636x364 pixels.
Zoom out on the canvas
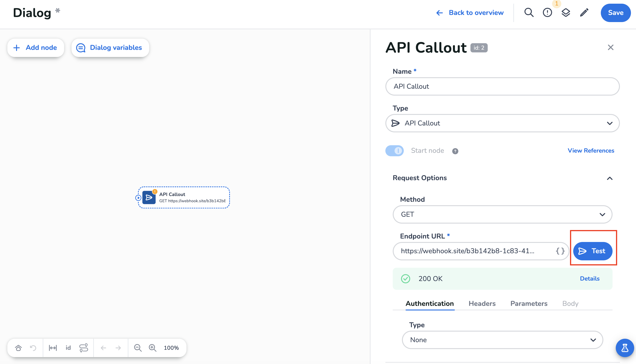click(138, 348)
